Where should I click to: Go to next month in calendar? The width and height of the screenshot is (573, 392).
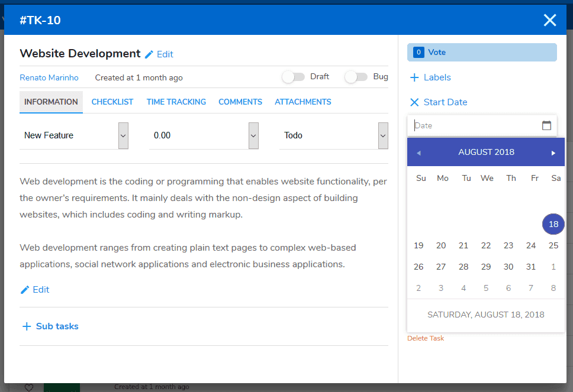tap(553, 153)
